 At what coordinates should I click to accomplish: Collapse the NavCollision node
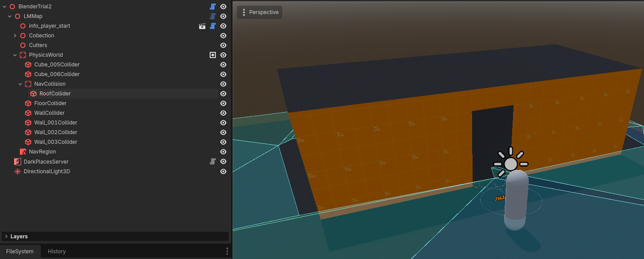[x=20, y=84]
